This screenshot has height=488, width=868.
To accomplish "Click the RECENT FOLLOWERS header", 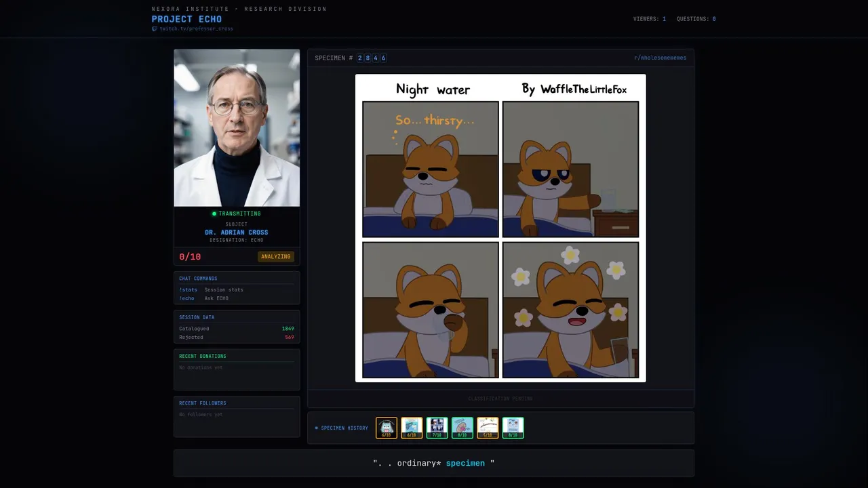I will 203,403.
